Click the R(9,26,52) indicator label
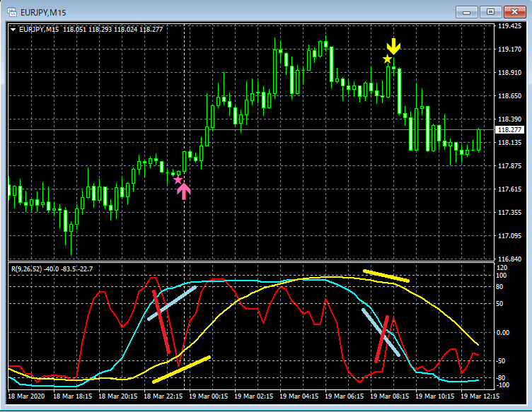The height and width of the screenshot is (412, 532). pyautogui.click(x=26, y=269)
